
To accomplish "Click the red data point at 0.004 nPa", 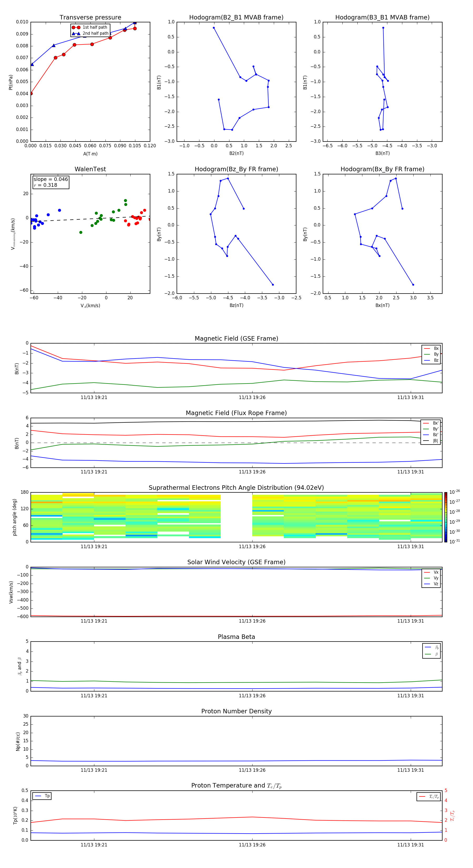I will pos(31,93).
